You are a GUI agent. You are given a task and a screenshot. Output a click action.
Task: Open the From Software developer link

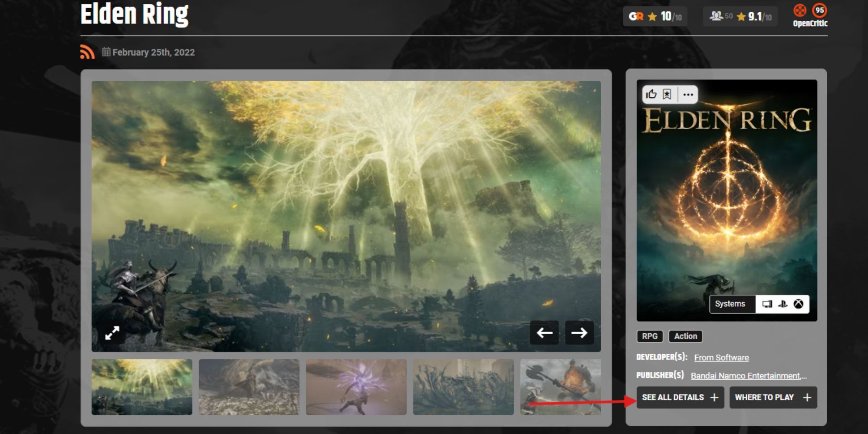pyautogui.click(x=721, y=358)
